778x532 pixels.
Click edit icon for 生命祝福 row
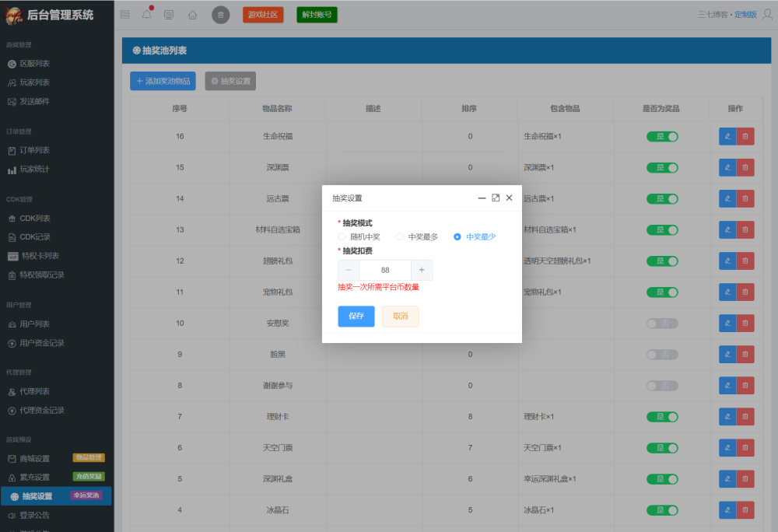pyautogui.click(x=727, y=136)
